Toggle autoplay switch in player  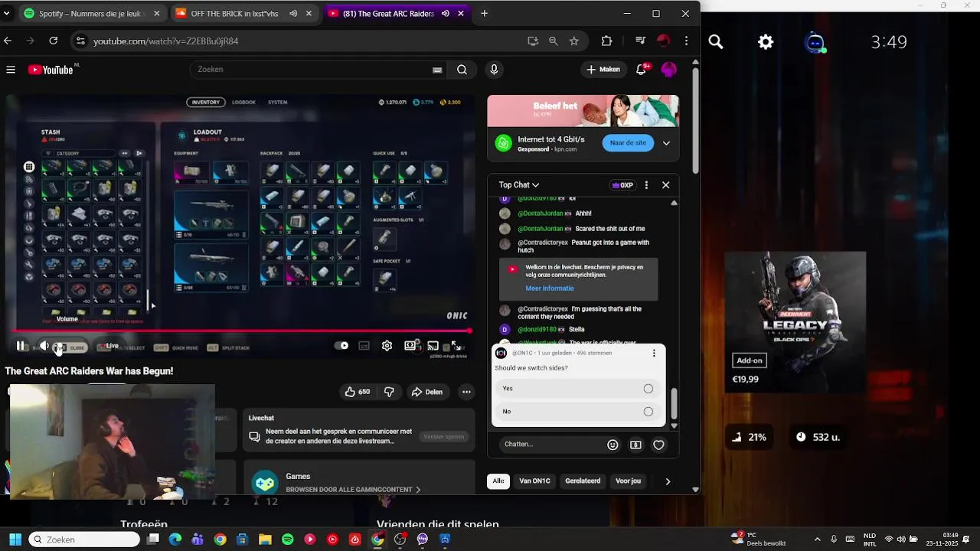pyautogui.click(x=341, y=346)
